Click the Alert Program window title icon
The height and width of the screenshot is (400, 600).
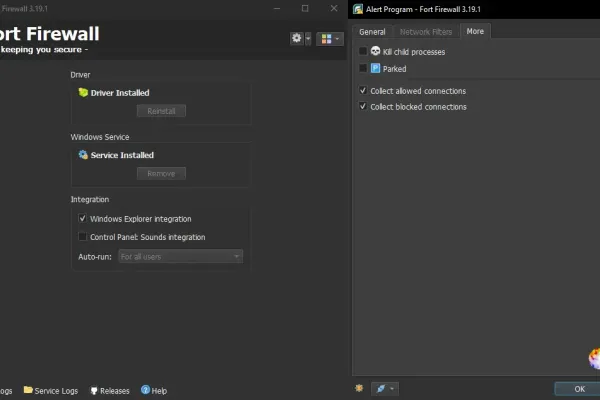tap(358, 9)
